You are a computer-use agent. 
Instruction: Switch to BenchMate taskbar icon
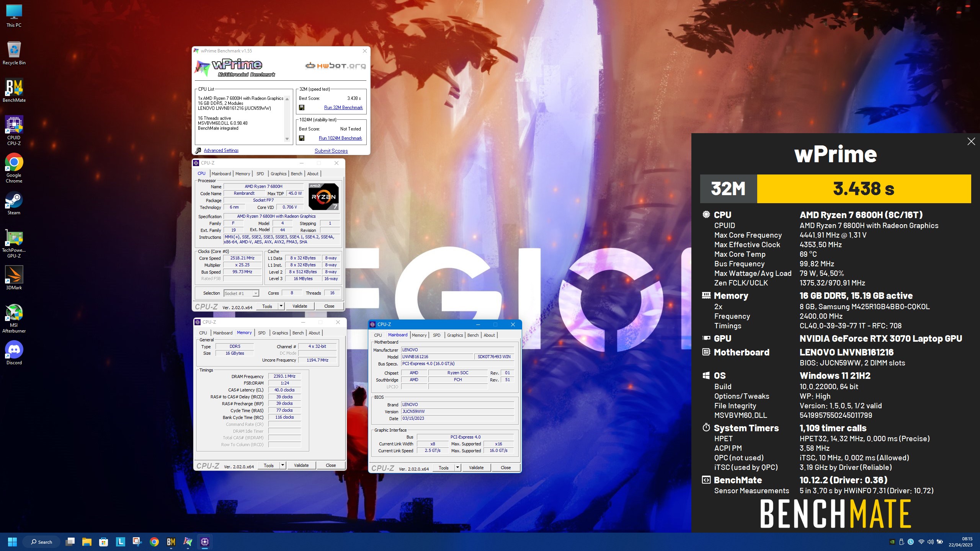pyautogui.click(x=171, y=542)
